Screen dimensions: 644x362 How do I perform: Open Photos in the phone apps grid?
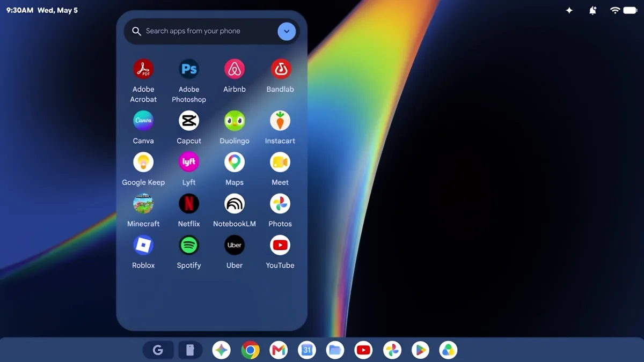pos(280,204)
